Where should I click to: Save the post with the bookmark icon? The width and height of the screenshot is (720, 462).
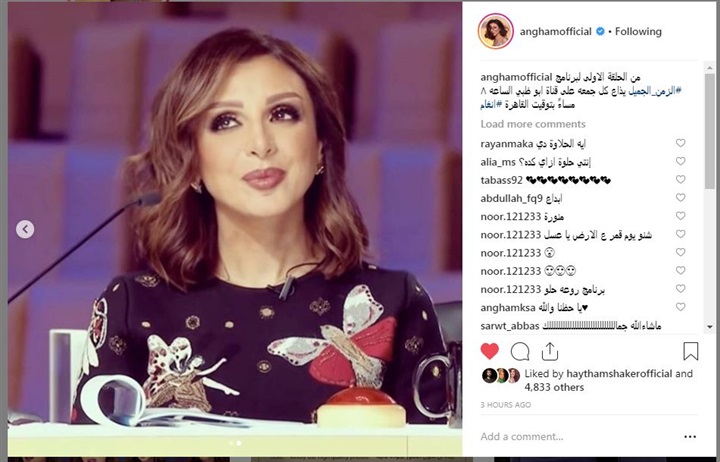[691, 351]
